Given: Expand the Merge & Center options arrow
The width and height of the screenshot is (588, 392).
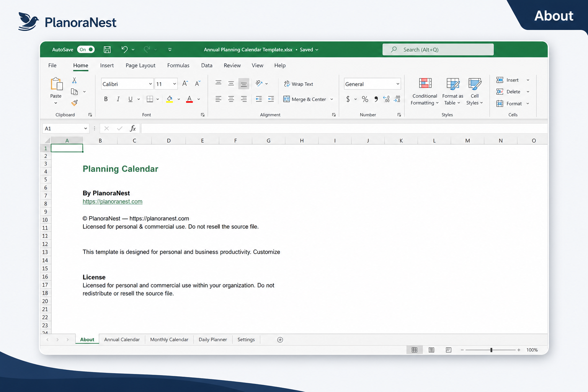Looking at the screenshot, I should coord(332,99).
